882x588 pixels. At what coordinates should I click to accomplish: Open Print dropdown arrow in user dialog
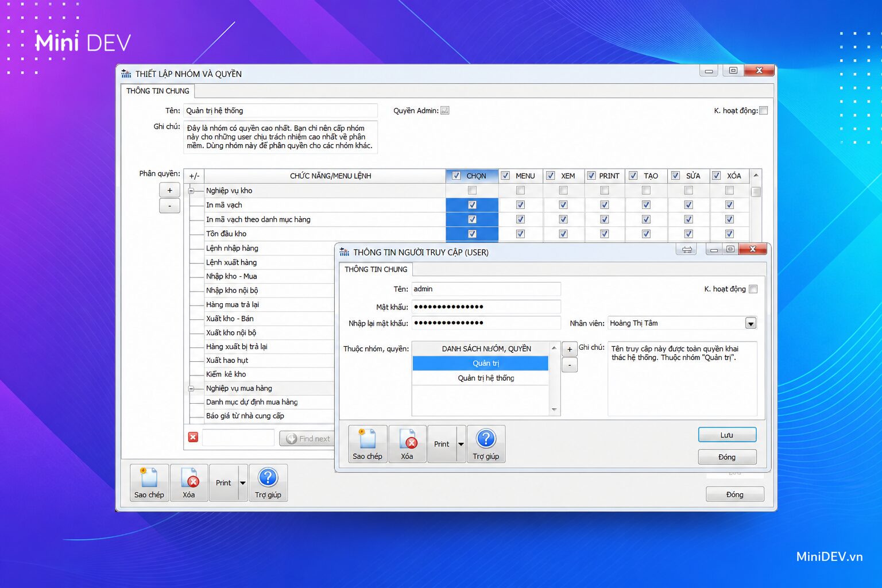pyautogui.click(x=461, y=444)
